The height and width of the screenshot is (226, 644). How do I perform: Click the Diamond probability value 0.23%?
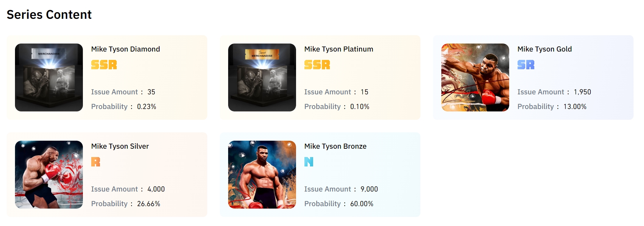pyautogui.click(x=146, y=107)
